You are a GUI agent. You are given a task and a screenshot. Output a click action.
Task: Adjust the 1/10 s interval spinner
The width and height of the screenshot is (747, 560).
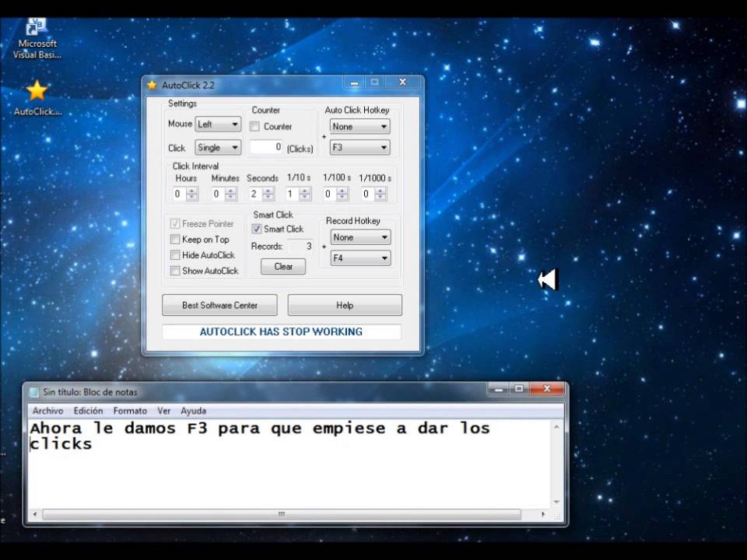305,194
